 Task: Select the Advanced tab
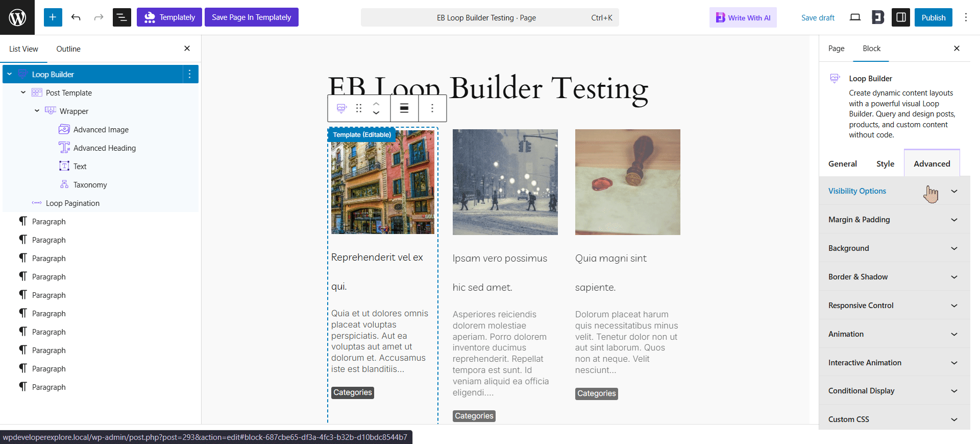932,163
